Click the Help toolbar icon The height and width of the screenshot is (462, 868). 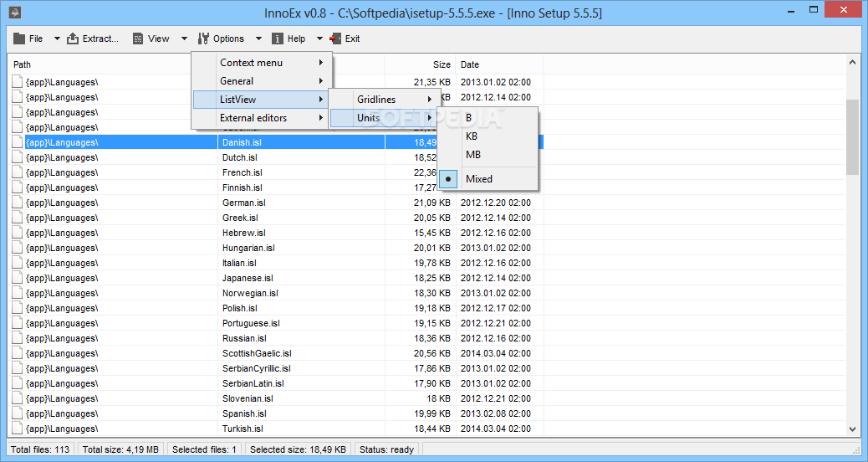278,38
